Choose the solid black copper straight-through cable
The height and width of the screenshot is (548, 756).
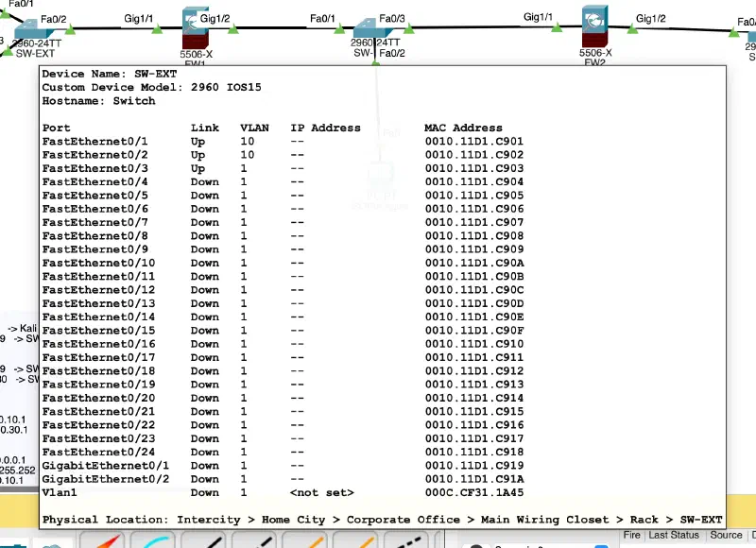pos(205,540)
